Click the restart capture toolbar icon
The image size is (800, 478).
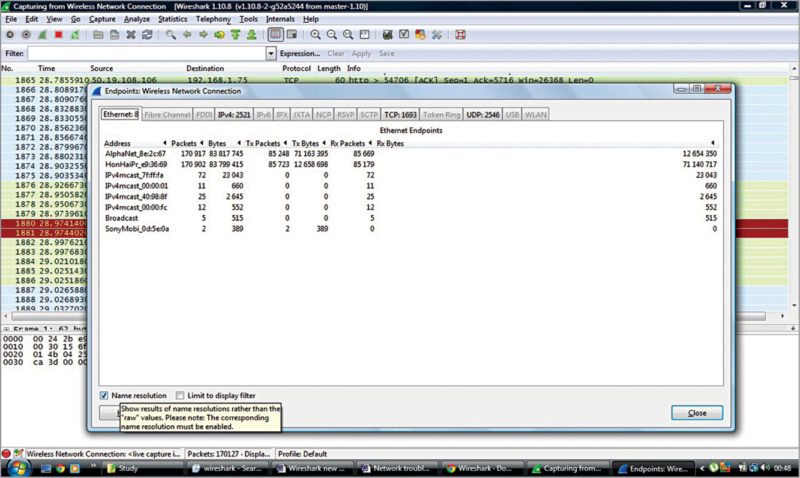[x=75, y=34]
